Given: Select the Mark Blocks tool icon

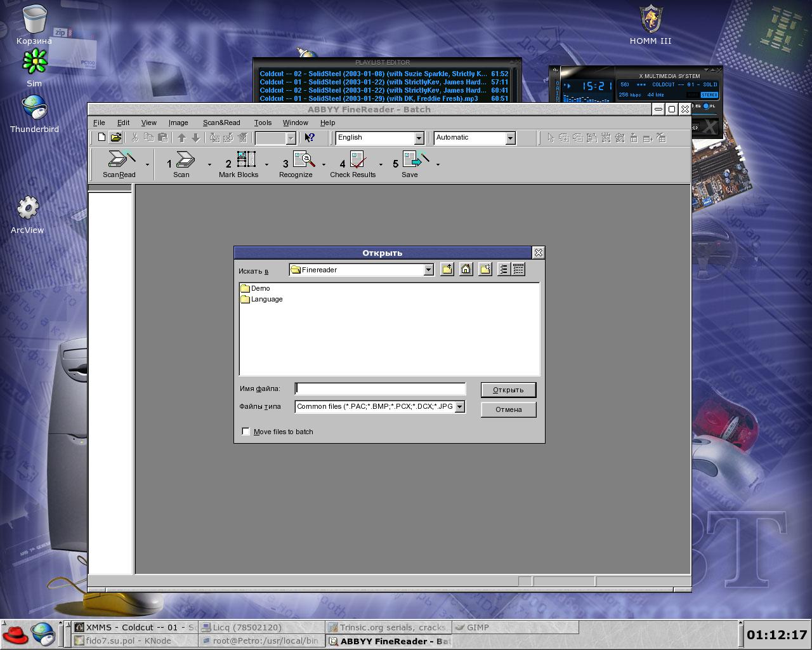Looking at the screenshot, I should click(x=245, y=159).
